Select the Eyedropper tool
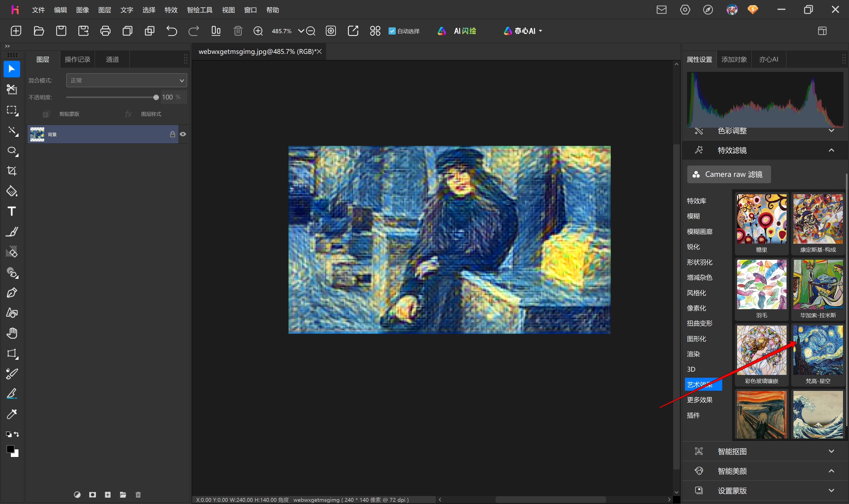This screenshot has width=849, height=504. [x=12, y=414]
